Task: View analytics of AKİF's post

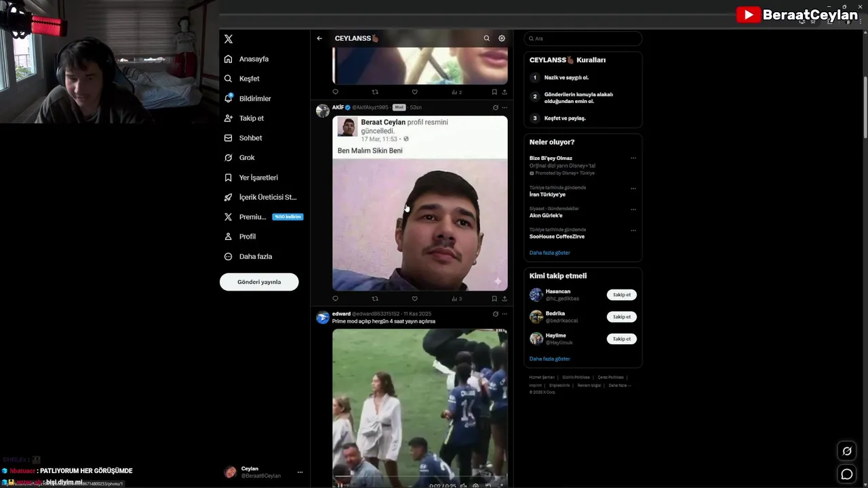Action: [456, 298]
